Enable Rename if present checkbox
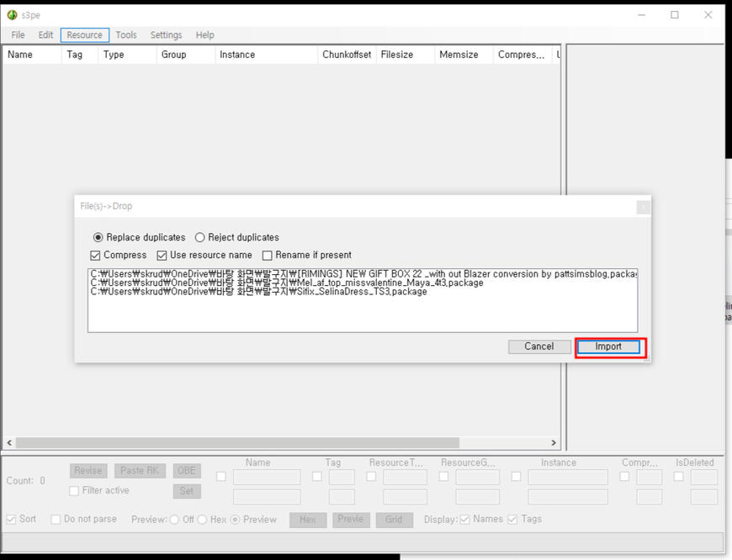 pyautogui.click(x=268, y=256)
